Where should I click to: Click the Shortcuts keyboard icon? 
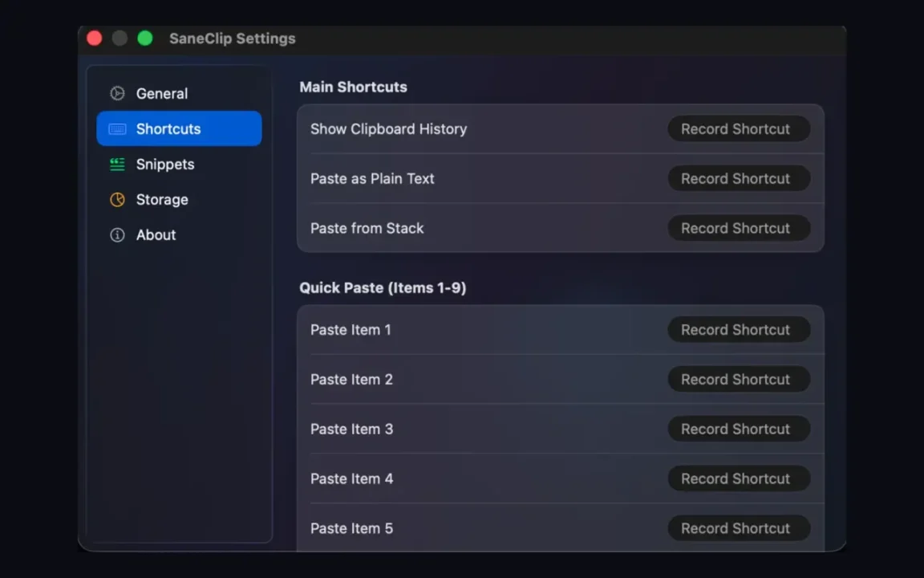117,128
